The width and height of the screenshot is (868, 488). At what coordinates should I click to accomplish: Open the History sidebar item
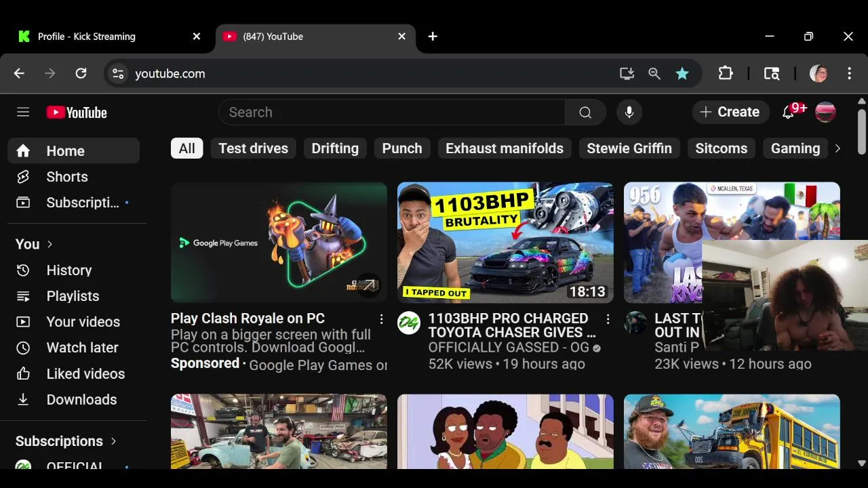click(73, 270)
